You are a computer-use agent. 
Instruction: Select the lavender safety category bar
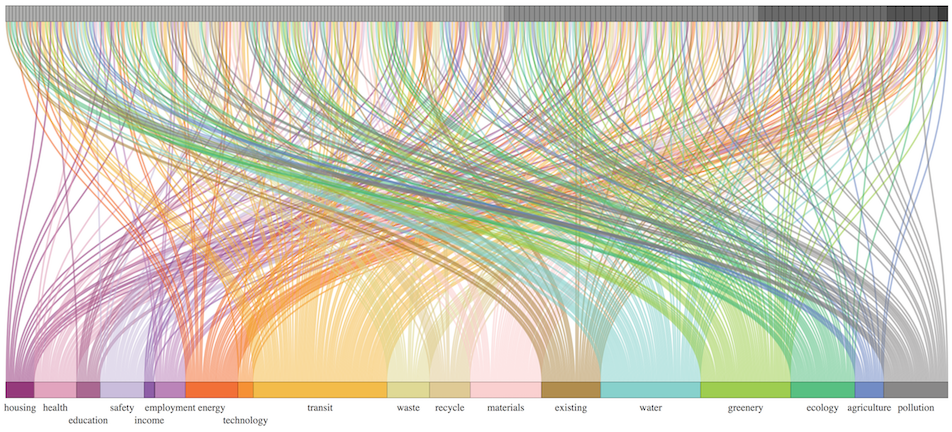(122, 390)
